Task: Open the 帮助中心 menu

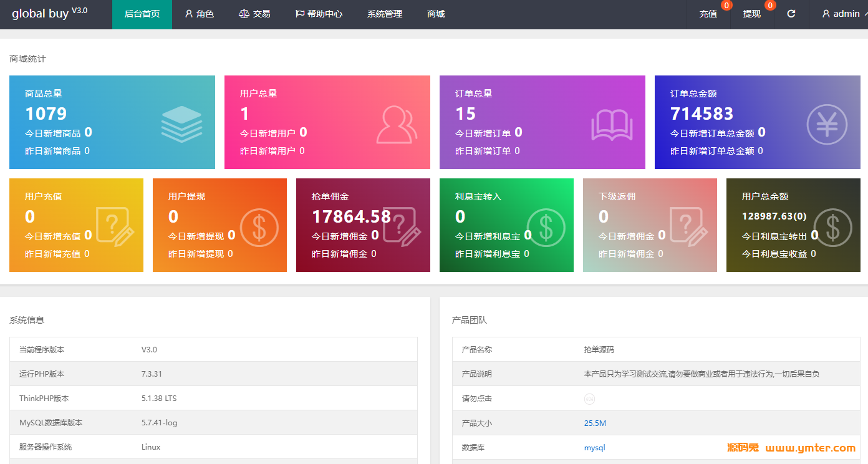Action: point(319,14)
